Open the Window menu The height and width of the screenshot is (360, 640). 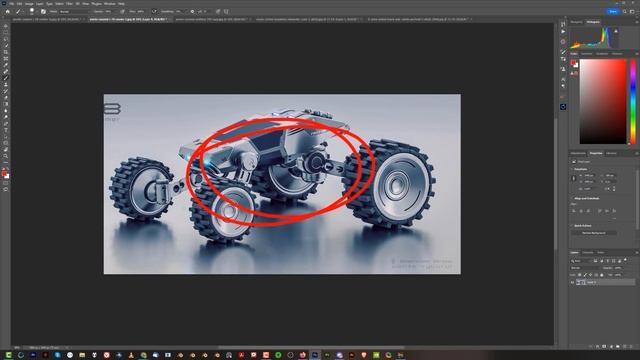click(x=109, y=4)
